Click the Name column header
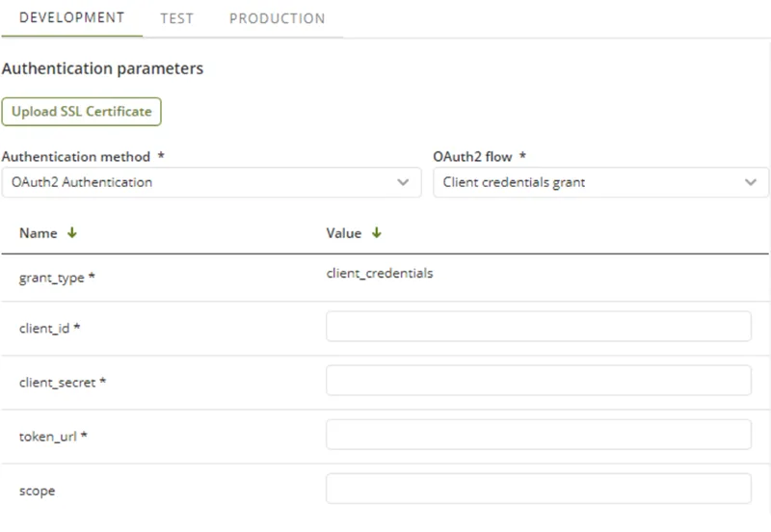 click(x=39, y=233)
